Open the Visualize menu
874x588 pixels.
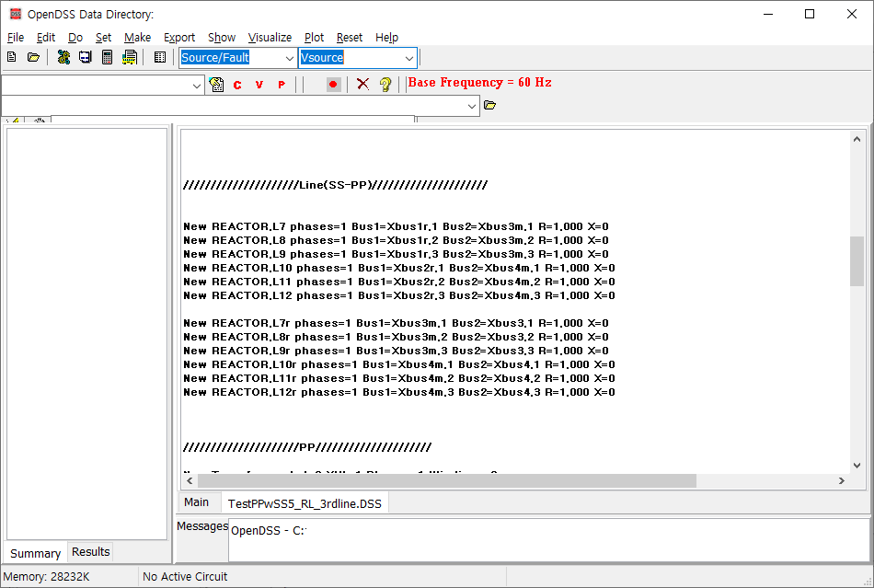coord(270,38)
